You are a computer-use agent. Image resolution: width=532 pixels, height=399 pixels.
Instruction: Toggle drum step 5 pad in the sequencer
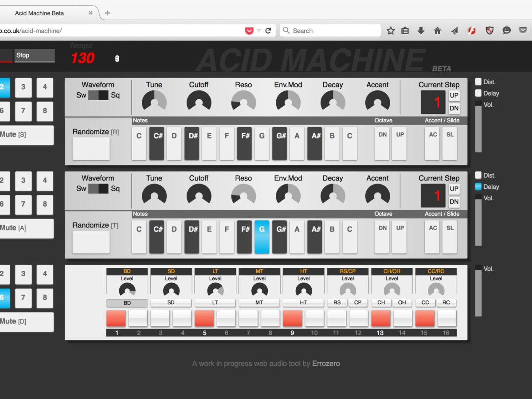pos(204,318)
